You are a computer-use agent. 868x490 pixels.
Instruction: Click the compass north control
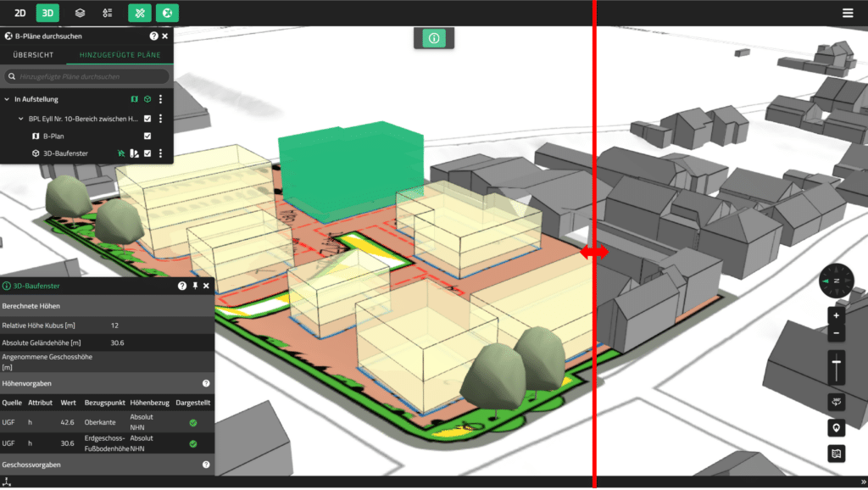[836, 281]
